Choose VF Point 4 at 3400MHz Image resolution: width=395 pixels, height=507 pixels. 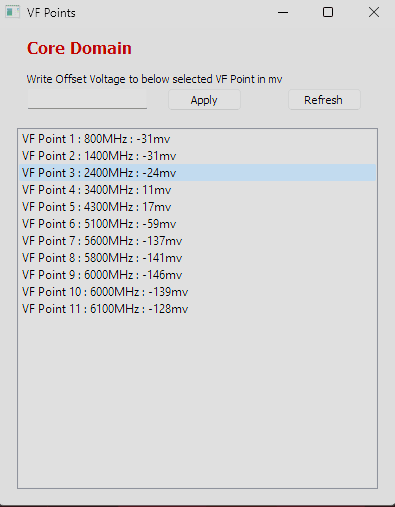[197, 190]
